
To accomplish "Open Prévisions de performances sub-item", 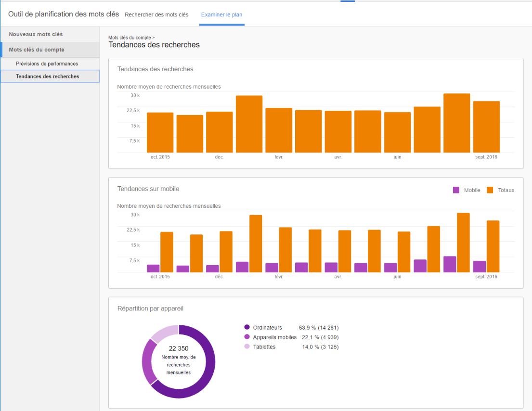I will pyautogui.click(x=47, y=64).
